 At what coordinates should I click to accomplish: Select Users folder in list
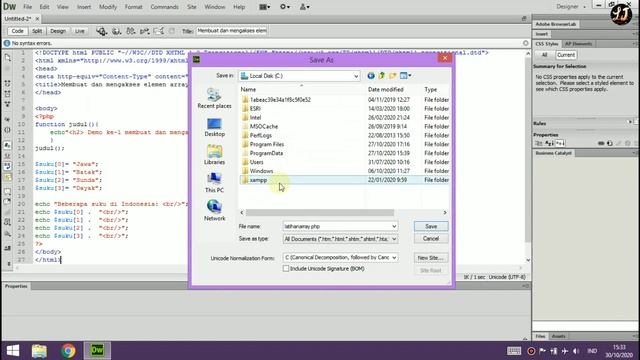click(344, 162)
